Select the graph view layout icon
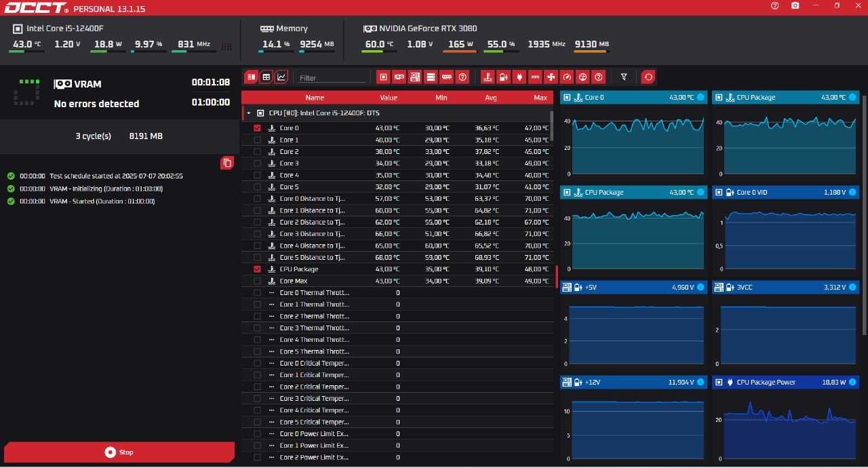 click(x=281, y=77)
